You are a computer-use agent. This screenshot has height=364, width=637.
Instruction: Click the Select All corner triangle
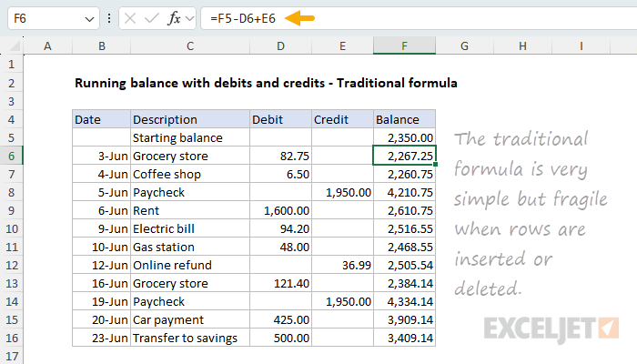(x=13, y=45)
